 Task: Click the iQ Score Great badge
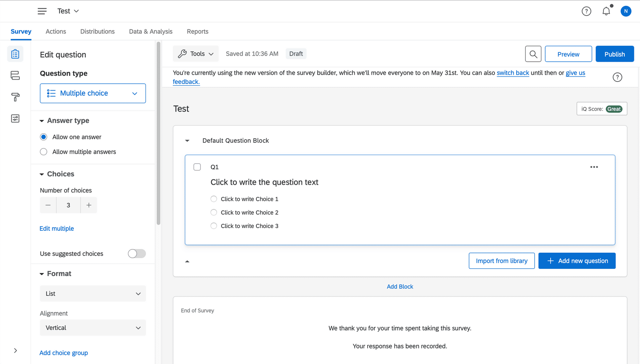(x=614, y=109)
